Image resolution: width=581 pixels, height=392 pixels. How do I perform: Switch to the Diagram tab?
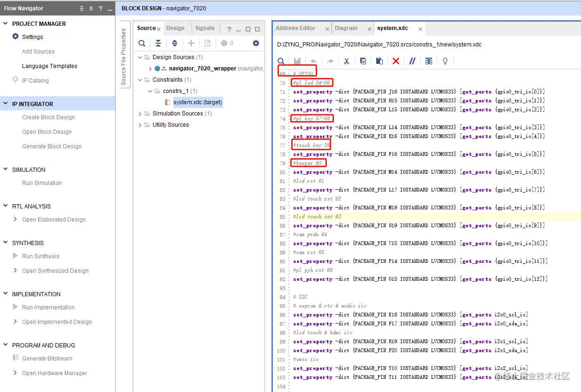click(x=346, y=28)
